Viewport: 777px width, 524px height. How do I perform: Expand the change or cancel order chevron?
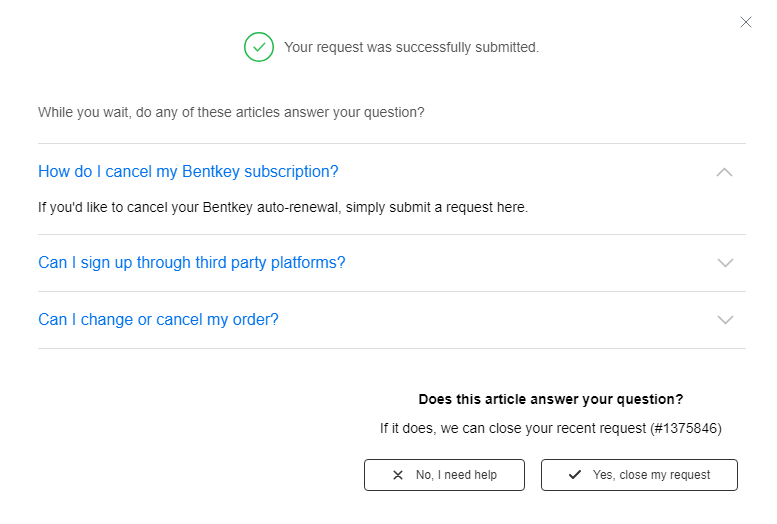725,320
